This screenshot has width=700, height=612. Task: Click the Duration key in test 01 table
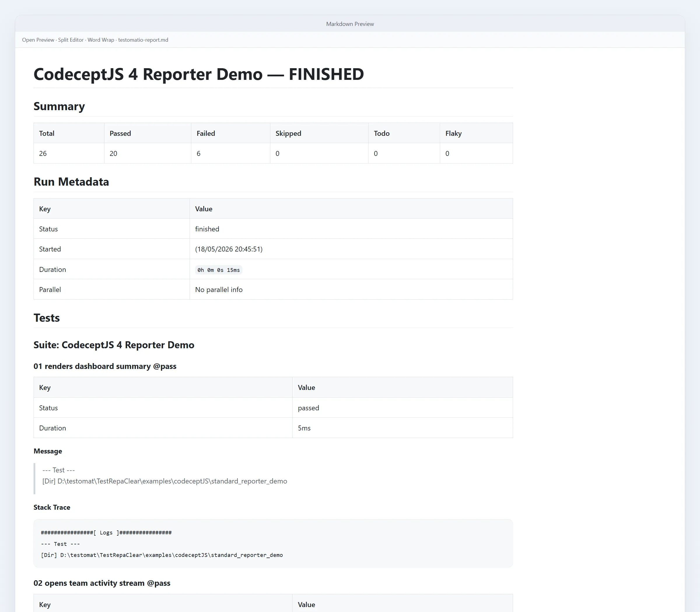pyautogui.click(x=52, y=428)
